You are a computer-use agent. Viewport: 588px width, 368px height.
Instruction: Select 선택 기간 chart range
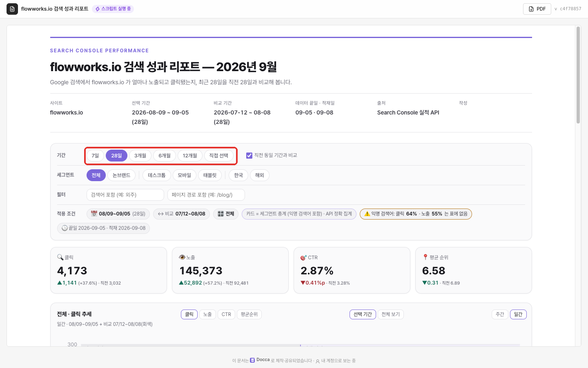(x=363, y=314)
